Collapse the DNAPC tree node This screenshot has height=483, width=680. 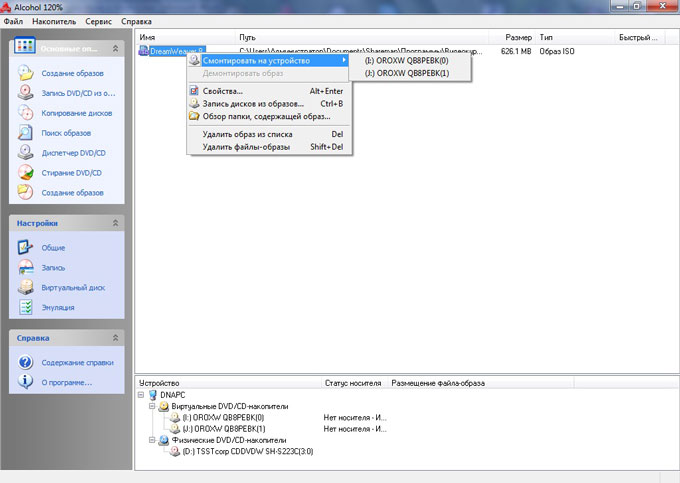coord(141,395)
